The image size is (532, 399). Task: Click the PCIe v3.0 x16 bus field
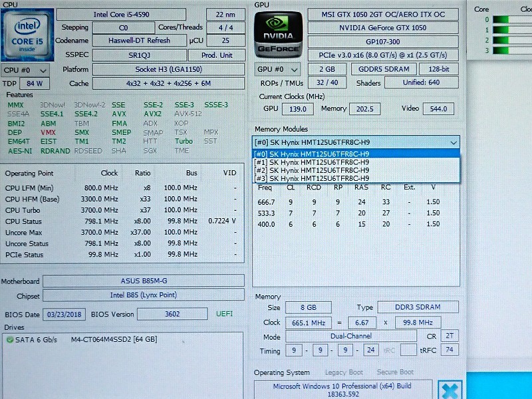click(x=383, y=55)
